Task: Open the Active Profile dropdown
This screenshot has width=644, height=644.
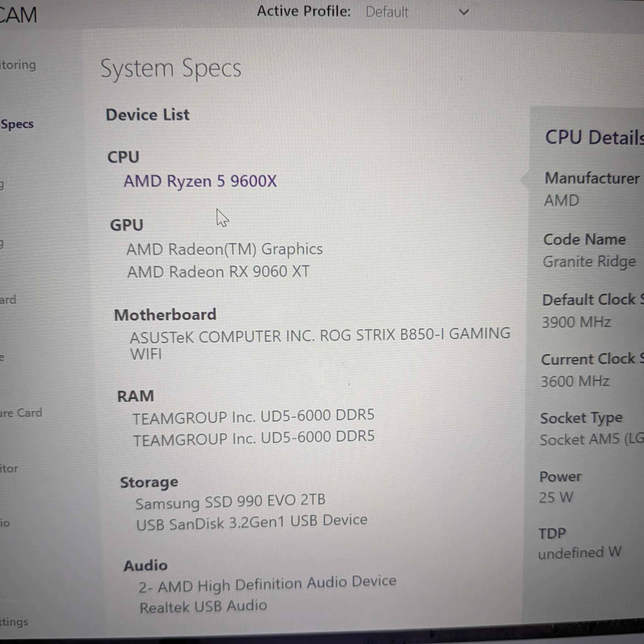Action: tap(417, 12)
